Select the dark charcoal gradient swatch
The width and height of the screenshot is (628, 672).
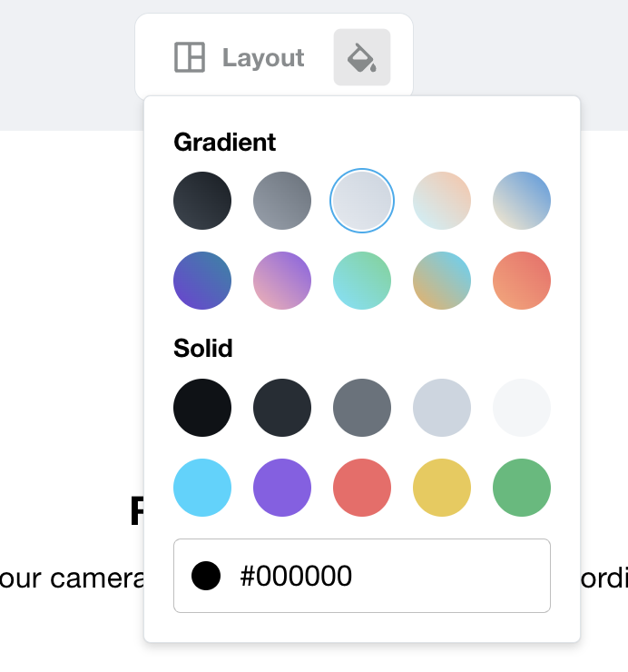pos(202,201)
